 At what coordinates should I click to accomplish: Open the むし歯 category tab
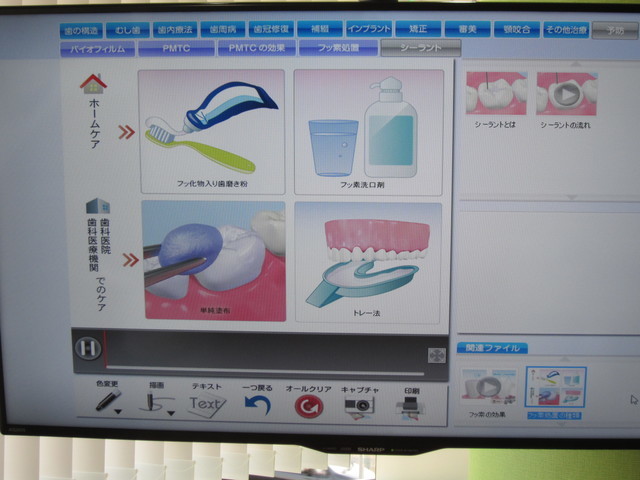pos(128,30)
